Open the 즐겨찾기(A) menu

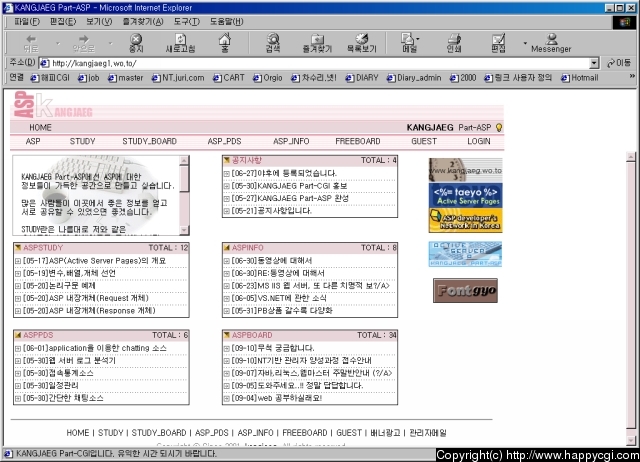tap(143, 22)
